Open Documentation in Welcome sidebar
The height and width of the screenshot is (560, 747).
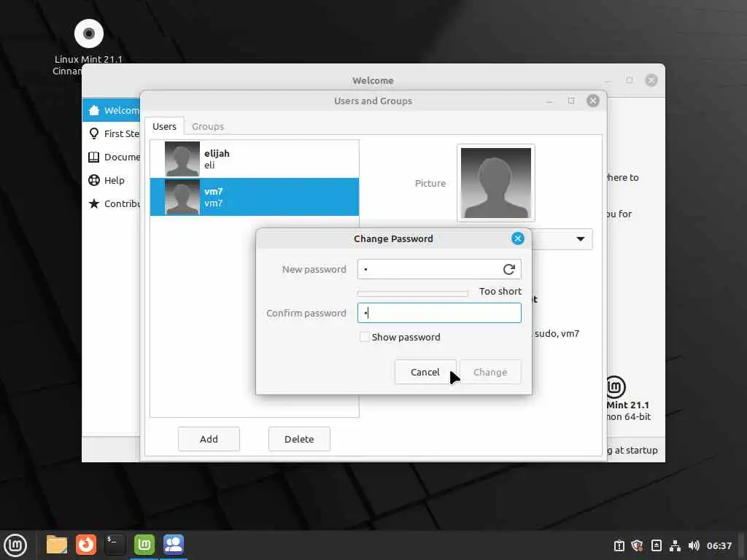(112, 157)
